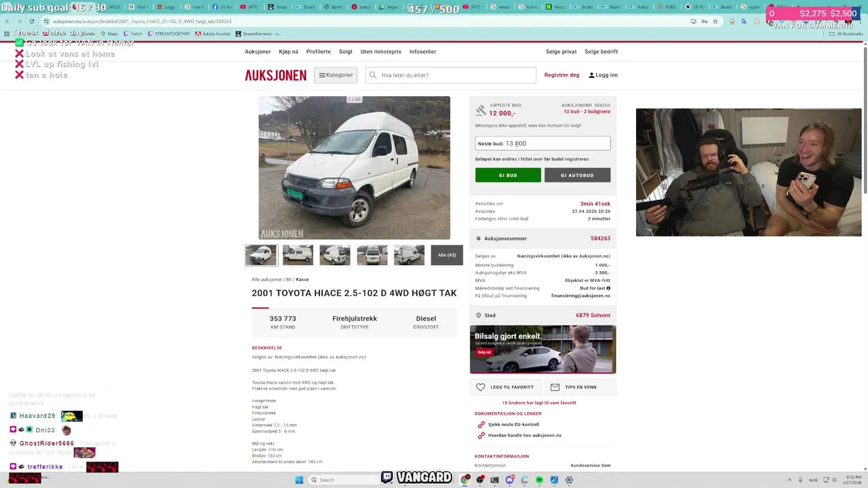This screenshot has width=868, height=488.
Task: Click the microphone icon in system tray
Action: [x=801, y=480]
